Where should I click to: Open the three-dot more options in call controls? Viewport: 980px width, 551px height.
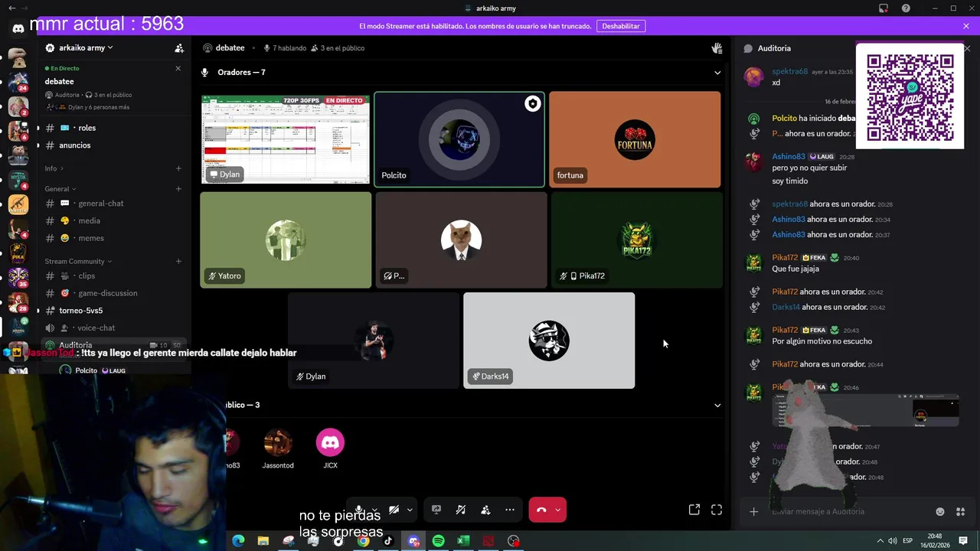(x=510, y=510)
